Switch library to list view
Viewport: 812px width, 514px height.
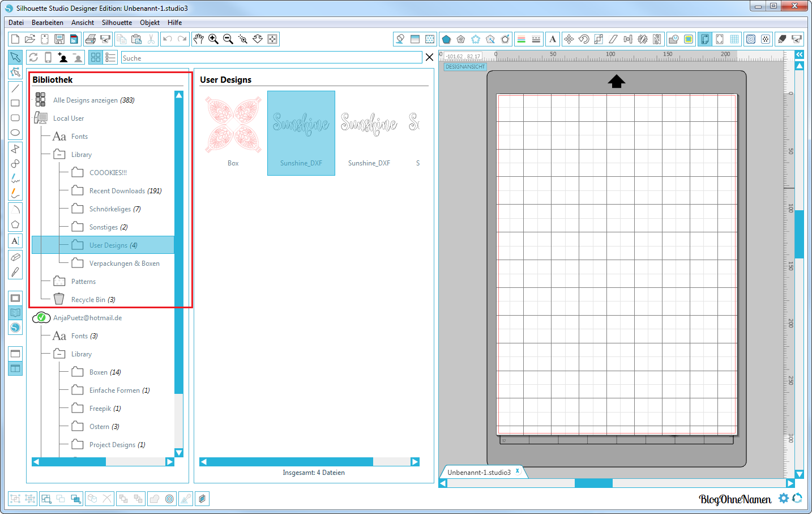point(110,58)
